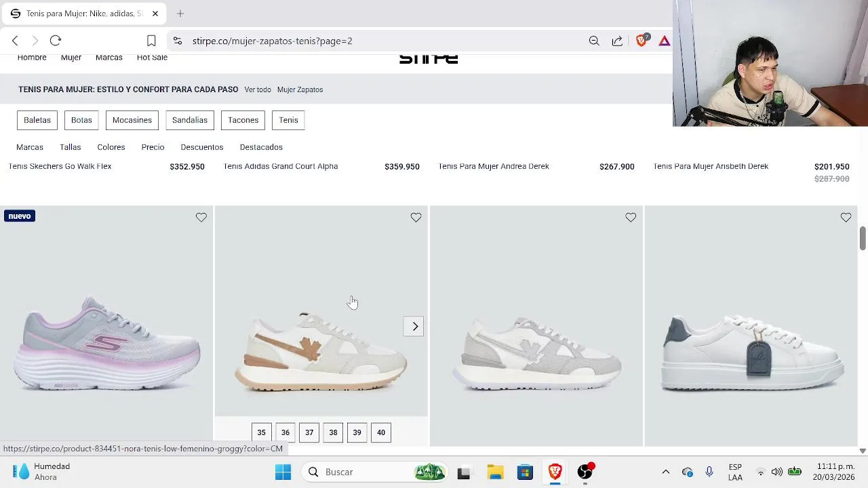Add the gray maple leaf sneaker to wishlist

(x=631, y=218)
